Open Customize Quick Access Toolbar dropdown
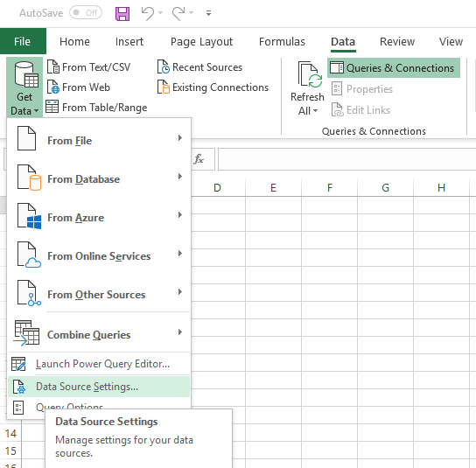This screenshot has height=468, width=476. click(x=208, y=13)
